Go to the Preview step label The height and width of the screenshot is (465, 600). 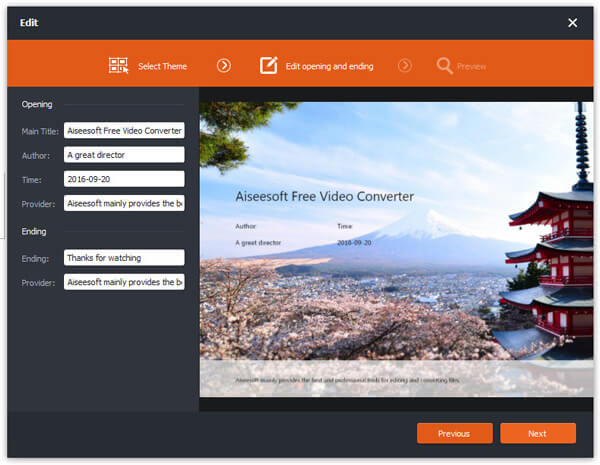tap(471, 67)
